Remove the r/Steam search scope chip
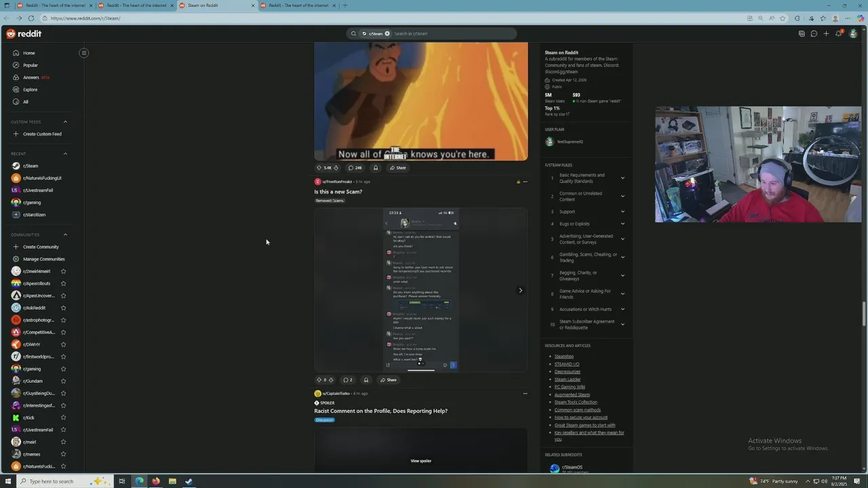Viewport: 868px width, 488px height. tap(387, 33)
